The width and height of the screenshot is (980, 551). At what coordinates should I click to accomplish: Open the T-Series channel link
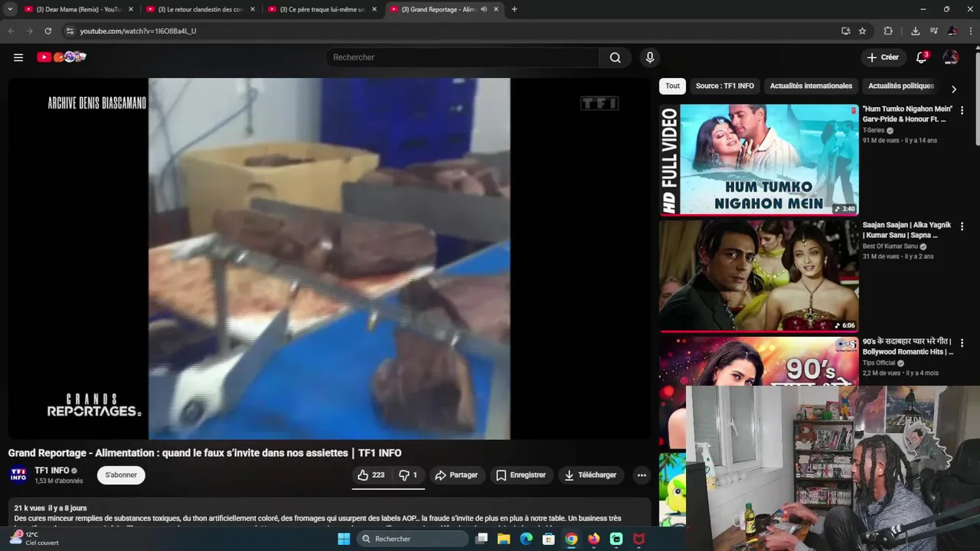click(874, 130)
